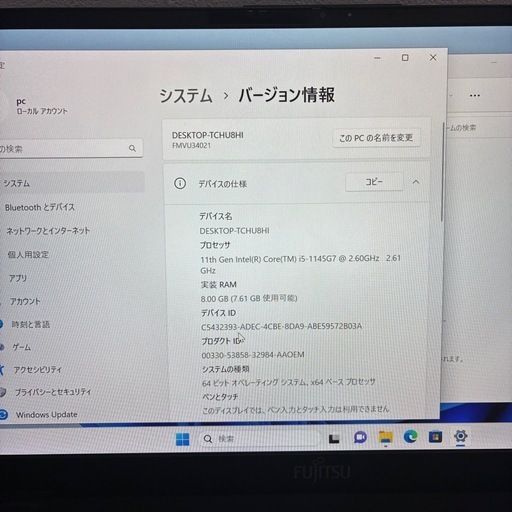Open Task View icon on taskbar
This screenshot has width=512, height=512.
pyautogui.click(x=334, y=439)
